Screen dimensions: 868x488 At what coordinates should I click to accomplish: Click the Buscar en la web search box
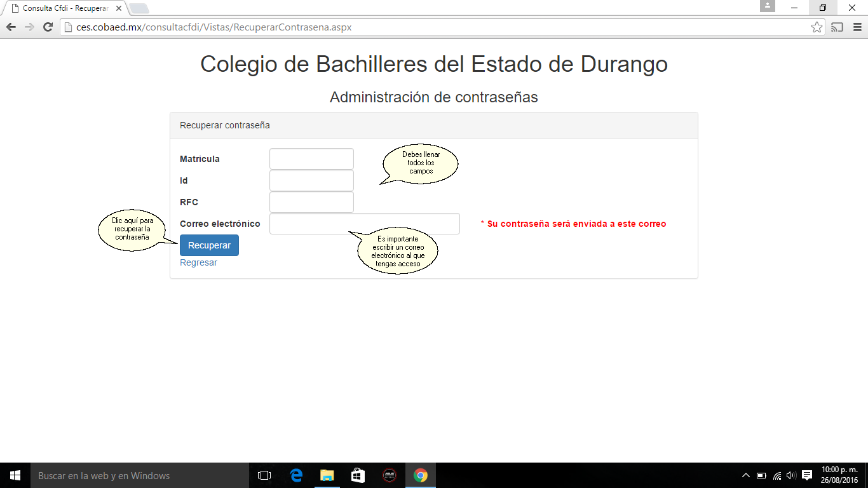click(x=140, y=475)
